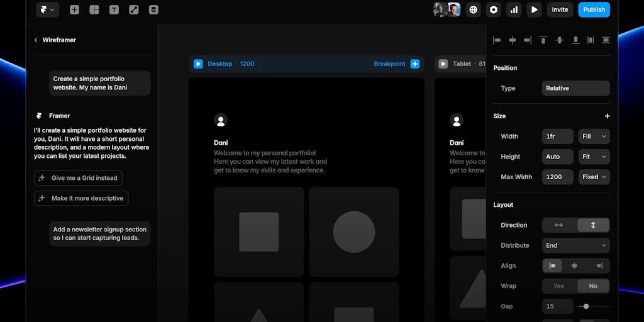This screenshot has height=322, width=644.
Task: Open the Position Type Relative field
Action: coord(576,88)
